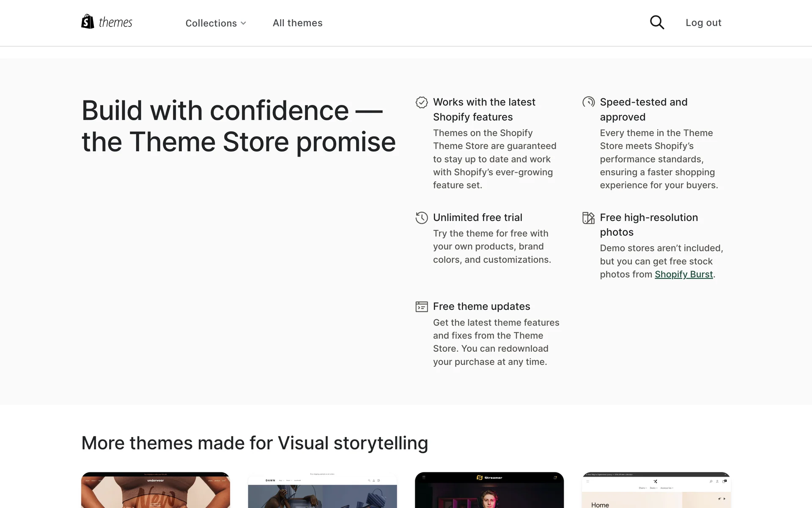Go to All themes
The height and width of the screenshot is (508, 812).
coord(297,23)
